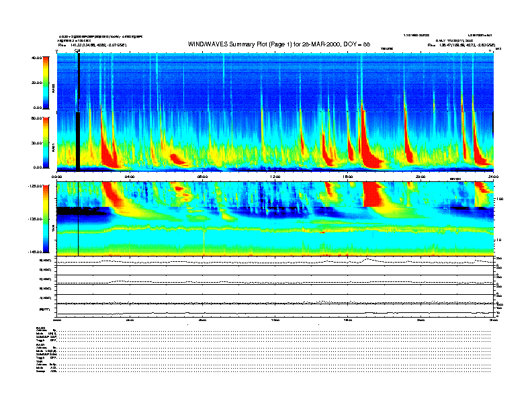This screenshot has width=532, height=411.
Task: Click the red blob near 06:30 in RAD1
Action: pyautogui.click(x=177, y=158)
